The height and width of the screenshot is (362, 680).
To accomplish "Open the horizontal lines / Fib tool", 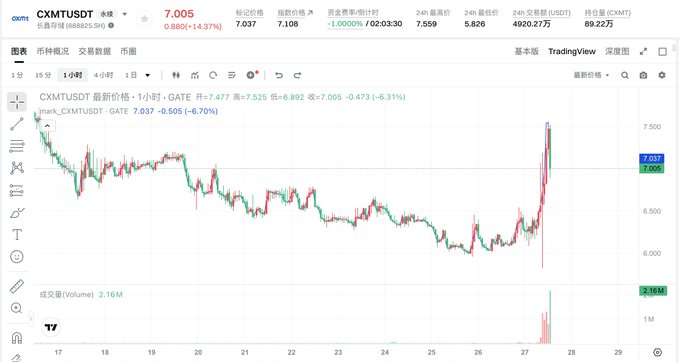I will pyautogui.click(x=17, y=146).
